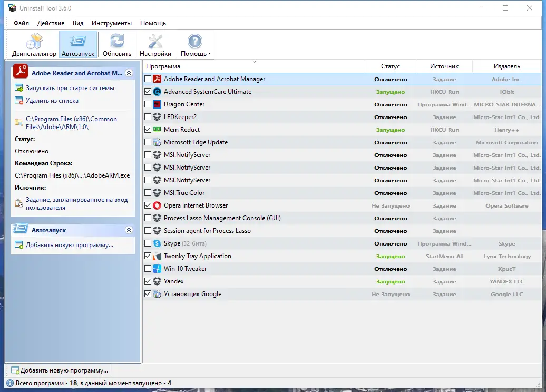
Task: Collapse the Adobe Reader details panel
Action: pyautogui.click(x=129, y=73)
